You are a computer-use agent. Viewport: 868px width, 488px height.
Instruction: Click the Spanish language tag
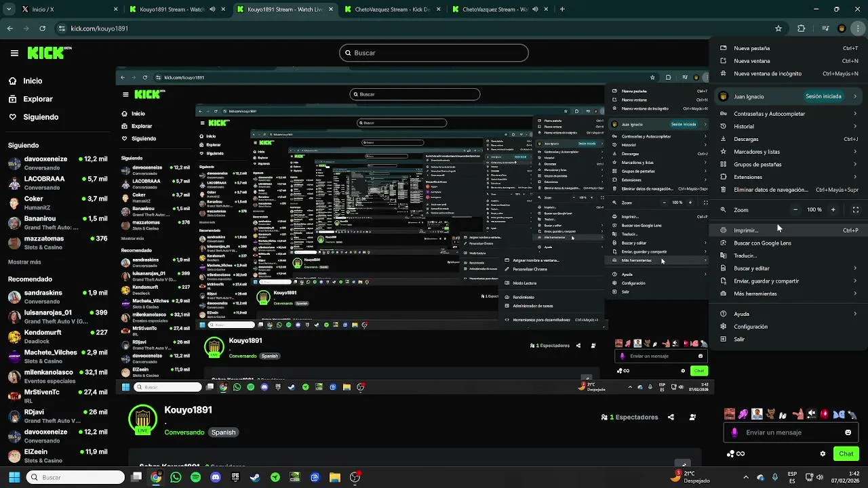point(223,432)
